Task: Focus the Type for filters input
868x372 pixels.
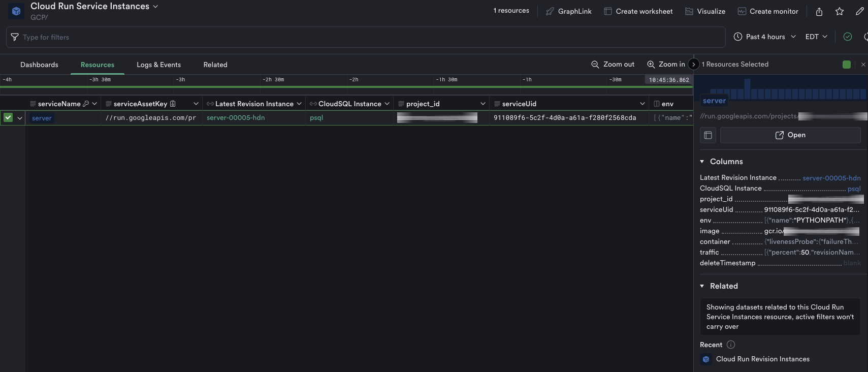Action: 366,37
